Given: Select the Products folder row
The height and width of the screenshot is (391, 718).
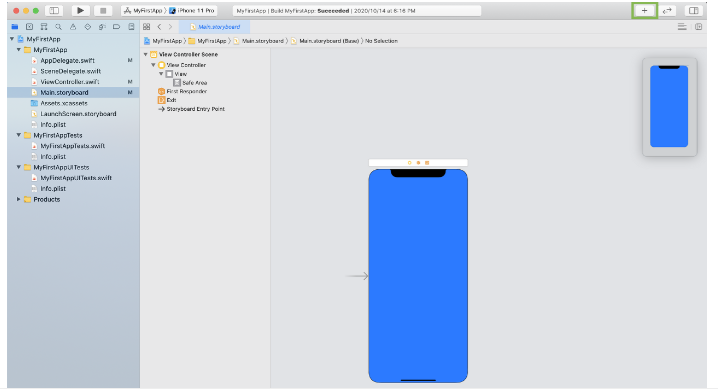Looking at the screenshot, I should point(73,199).
